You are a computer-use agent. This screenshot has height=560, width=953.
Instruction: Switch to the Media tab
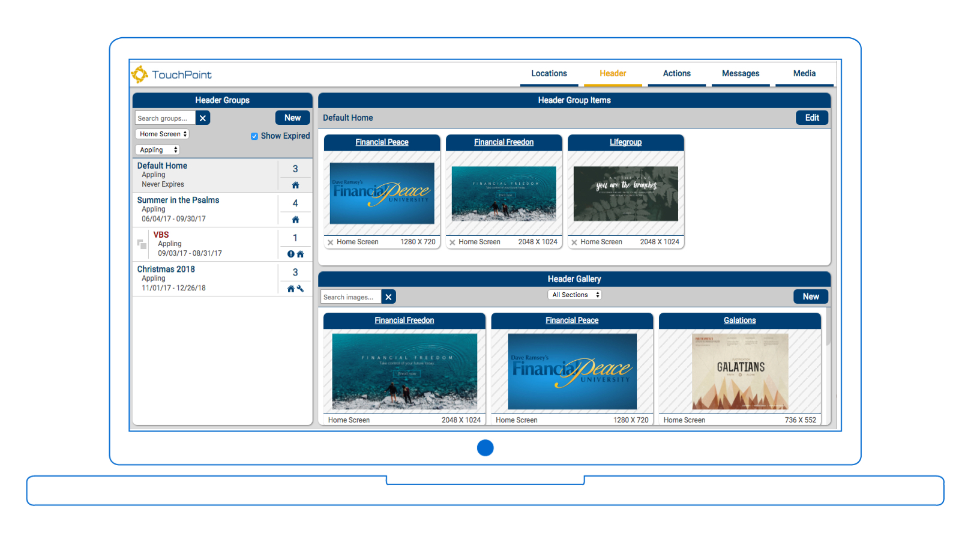(x=804, y=74)
